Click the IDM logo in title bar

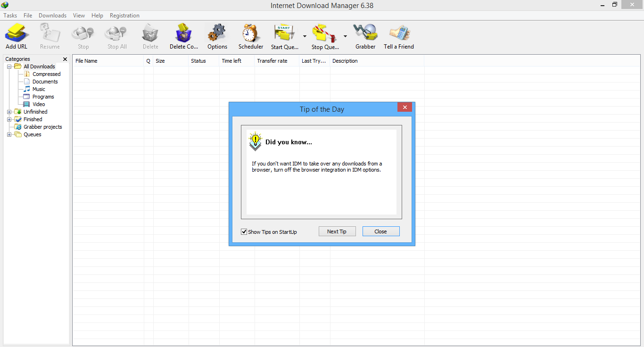tap(5, 5)
